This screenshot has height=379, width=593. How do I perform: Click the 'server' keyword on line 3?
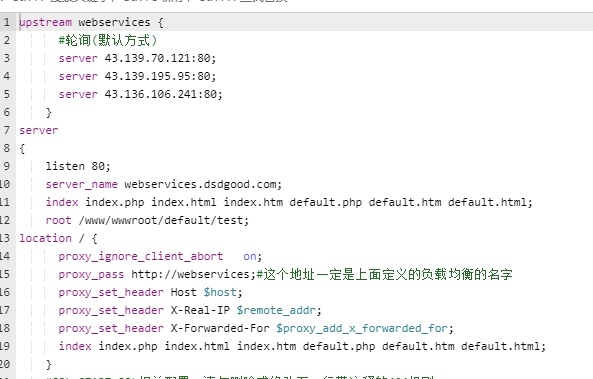[x=78, y=58]
